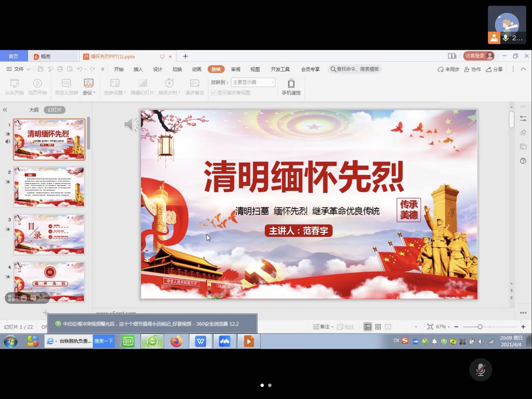Image resolution: width=532 pixels, height=399 pixels.
Task: Open the Firefox icon in taskbar
Action: (176, 341)
